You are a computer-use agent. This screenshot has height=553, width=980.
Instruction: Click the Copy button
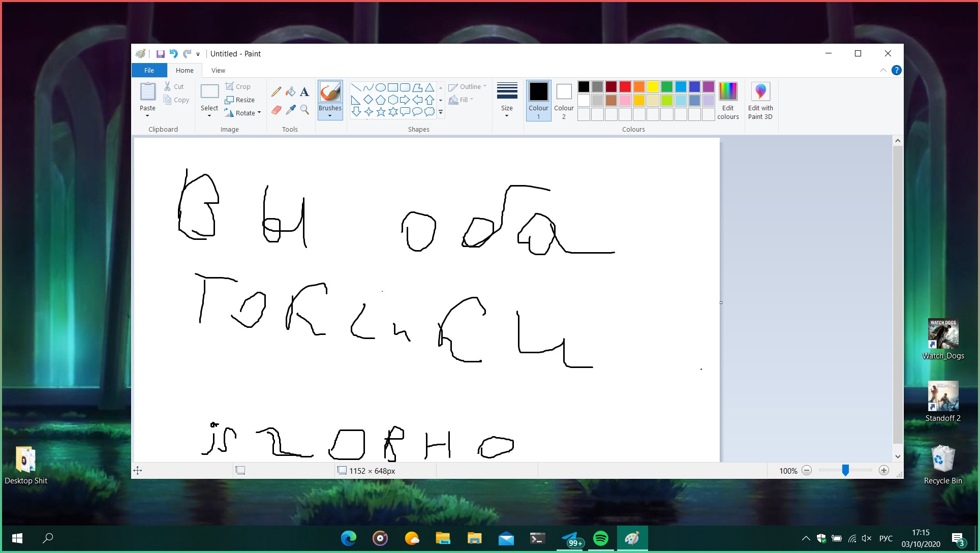coord(176,100)
